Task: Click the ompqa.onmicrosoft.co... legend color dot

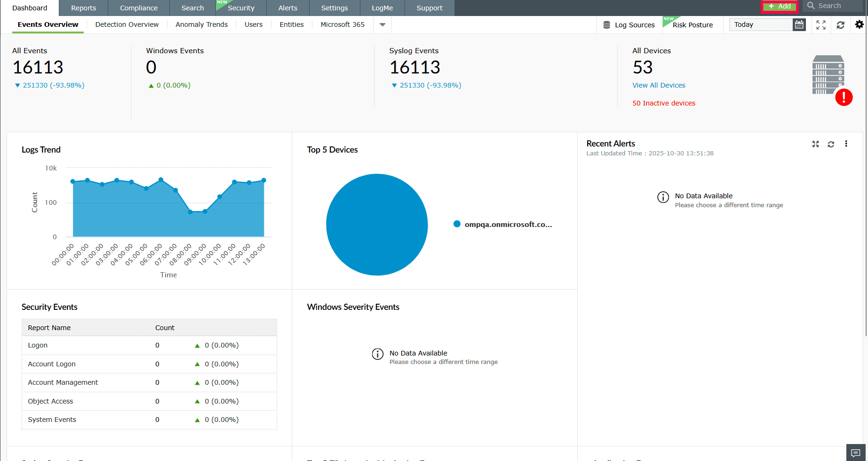Action: tap(457, 224)
